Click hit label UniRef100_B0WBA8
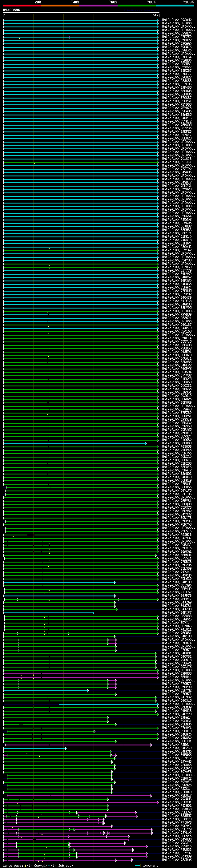The height and width of the screenshot is (868, 197). [x=177, y=443]
